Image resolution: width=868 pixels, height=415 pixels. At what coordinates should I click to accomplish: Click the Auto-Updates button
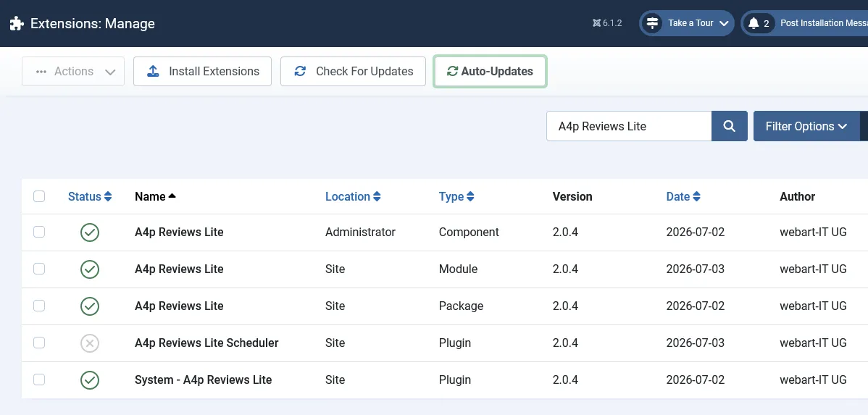coord(490,72)
